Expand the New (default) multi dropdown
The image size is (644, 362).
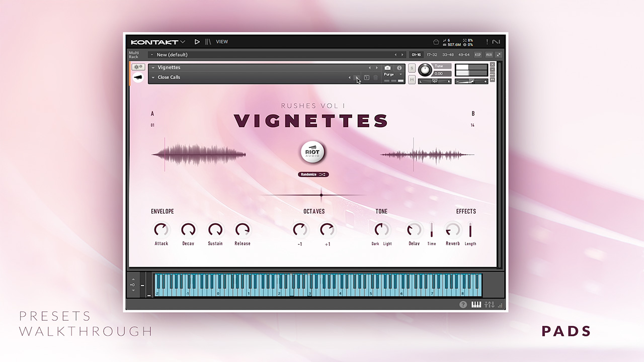click(x=152, y=55)
